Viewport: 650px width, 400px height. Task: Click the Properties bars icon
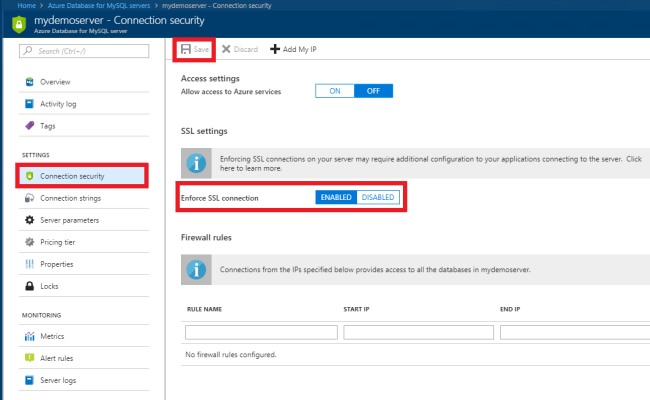(29, 264)
